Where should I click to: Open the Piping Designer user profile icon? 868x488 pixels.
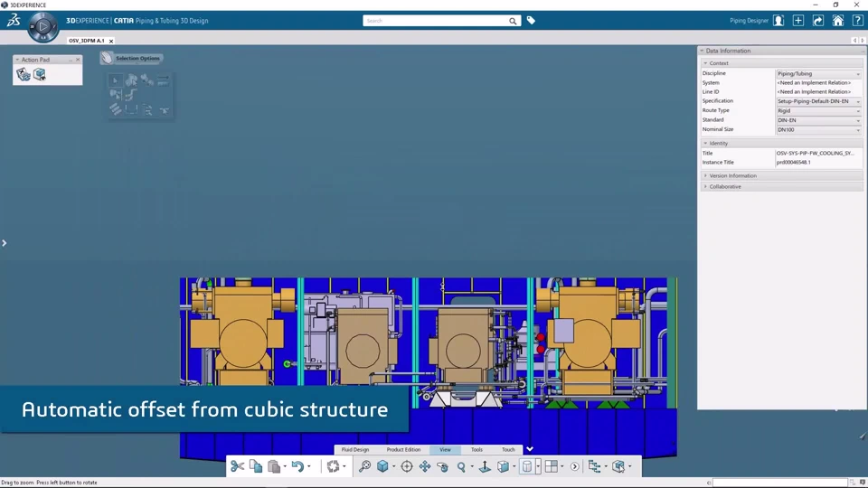pos(778,21)
